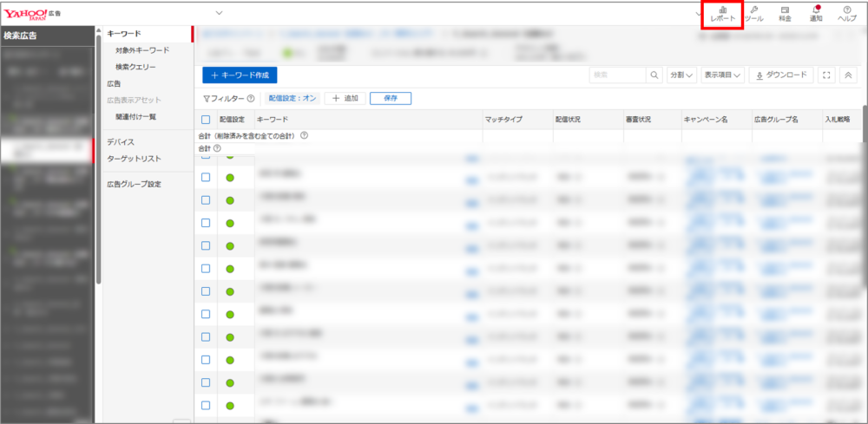Click into the 検索 input field
868x424 pixels.
click(617, 75)
